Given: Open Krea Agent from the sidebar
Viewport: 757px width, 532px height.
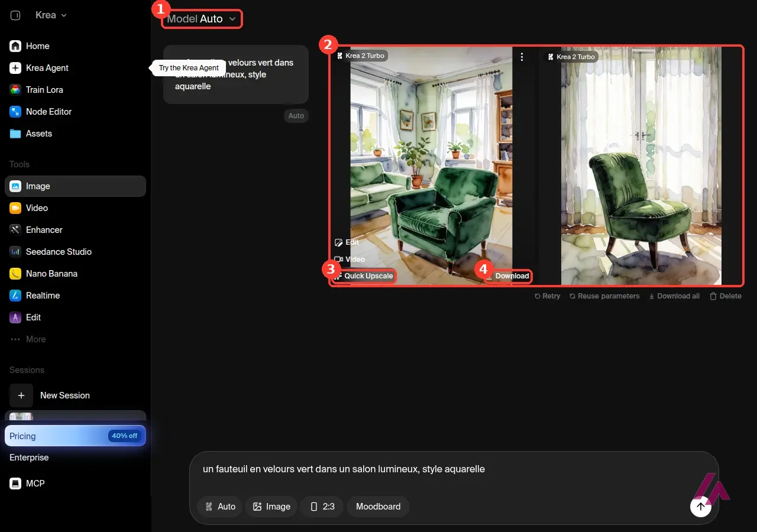Looking at the screenshot, I should pos(75,68).
